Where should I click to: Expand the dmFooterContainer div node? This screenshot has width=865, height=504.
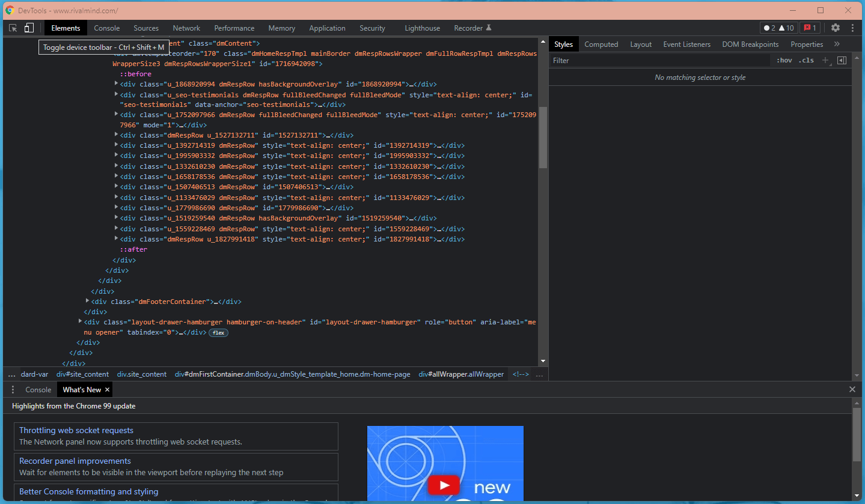(87, 301)
